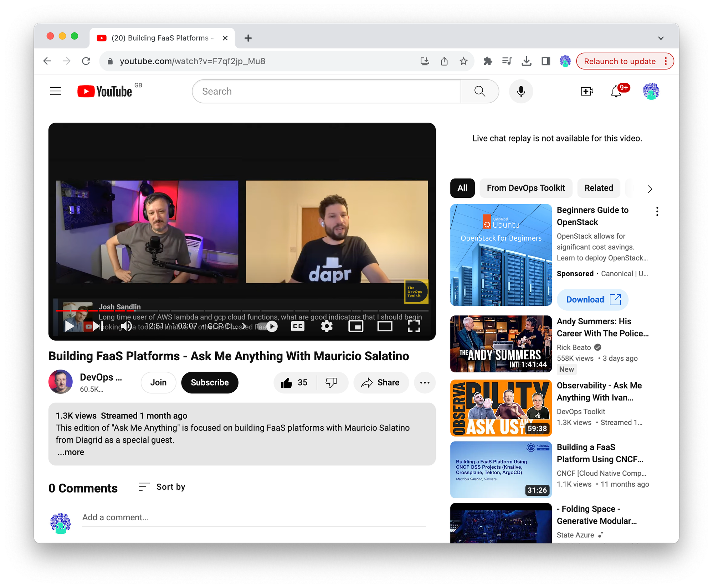Viewport: 713px width, 588px height.
Task: Start voice search with the microphone
Action: pyautogui.click(x=521, y=91)
